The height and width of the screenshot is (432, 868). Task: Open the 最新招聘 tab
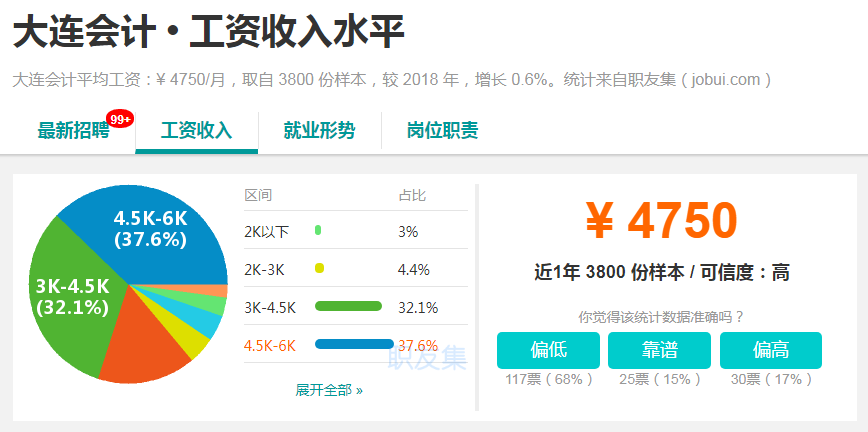73,131
